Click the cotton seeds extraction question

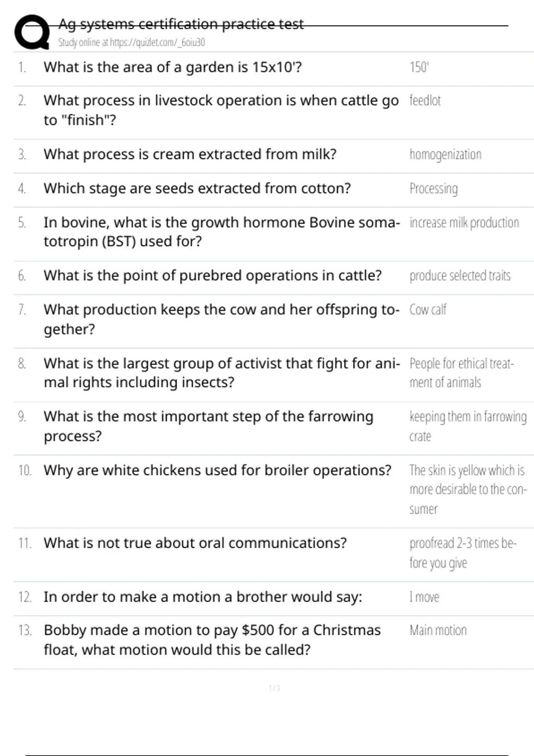tap(197, 189)
